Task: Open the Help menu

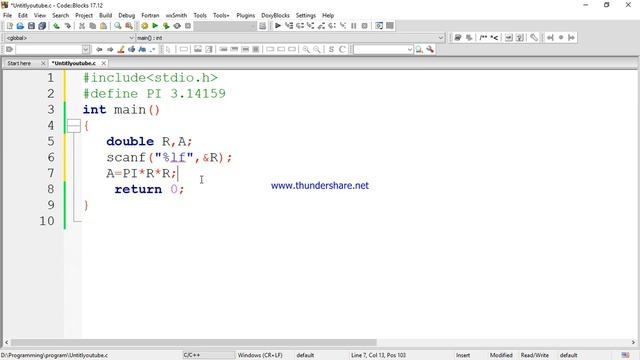Action: point(328,15)
